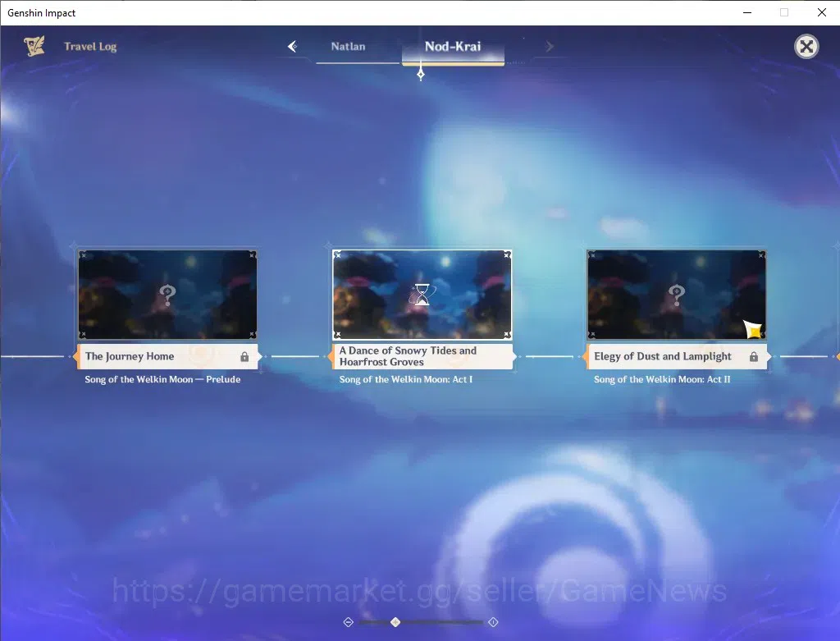The height and width of the screenshot is (641, 840).
Task: Close the Genshin Impact window
Action: (x=822, y=12)
